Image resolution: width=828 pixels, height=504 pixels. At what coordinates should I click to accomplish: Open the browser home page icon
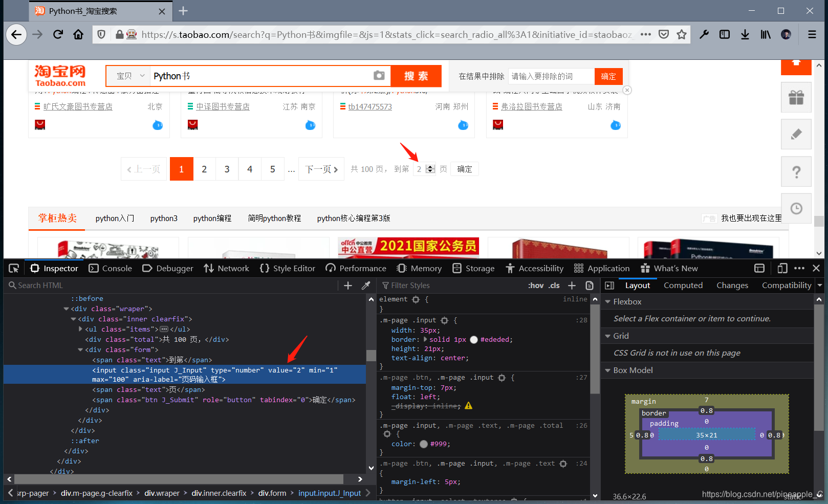(78, 34)
